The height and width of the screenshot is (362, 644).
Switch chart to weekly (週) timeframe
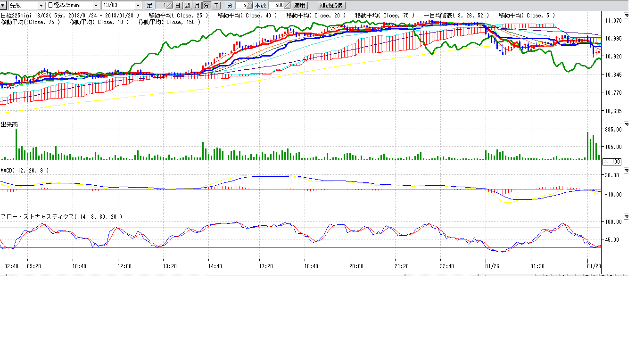pos(187,6)
